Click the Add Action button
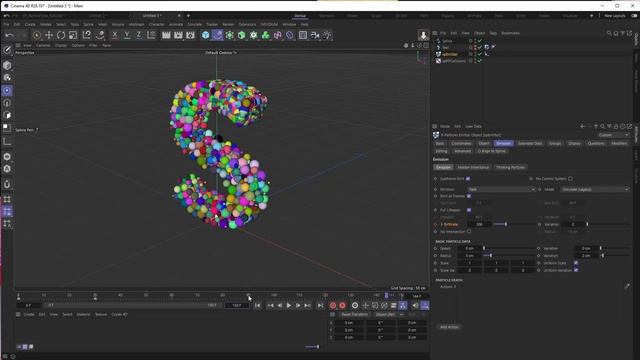Screen dimensions: 640x360 tap(449, 327)
